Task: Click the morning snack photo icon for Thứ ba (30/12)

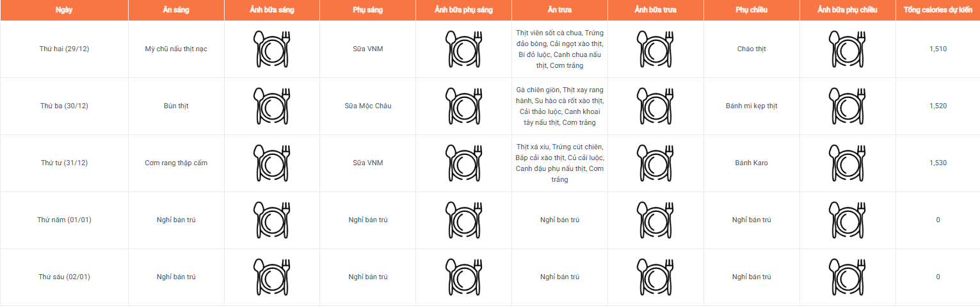Action: click(464, 106)
